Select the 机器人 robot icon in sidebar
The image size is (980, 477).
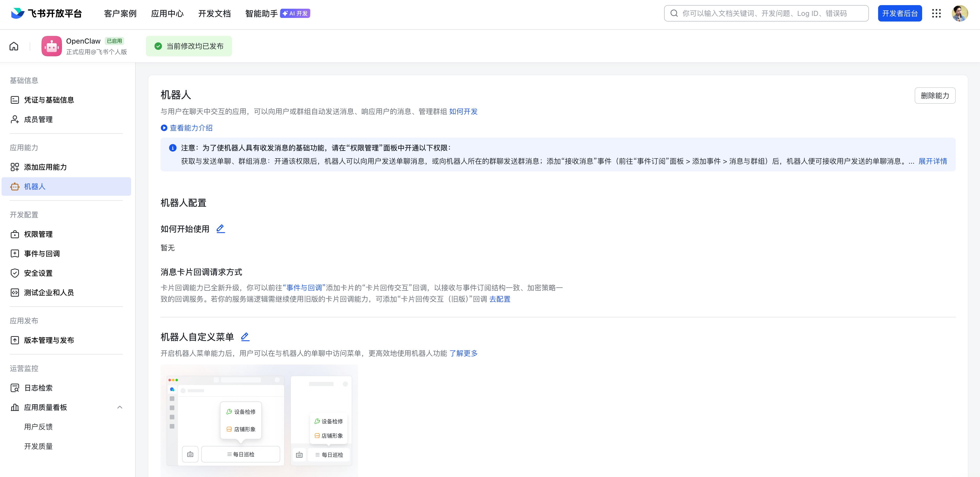tap(14, 186)
